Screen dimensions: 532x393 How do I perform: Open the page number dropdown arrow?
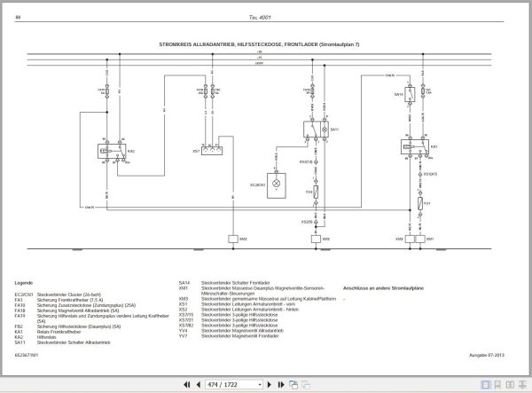tap(260, 384)
